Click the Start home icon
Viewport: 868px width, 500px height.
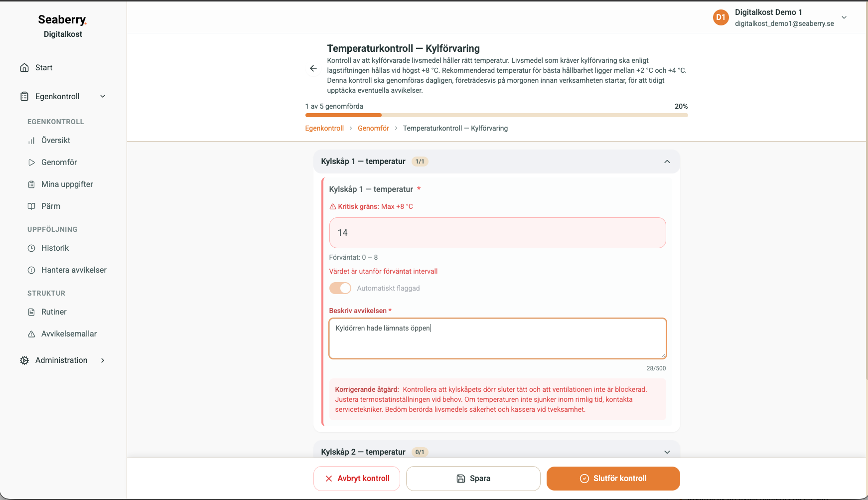(24, 67)
